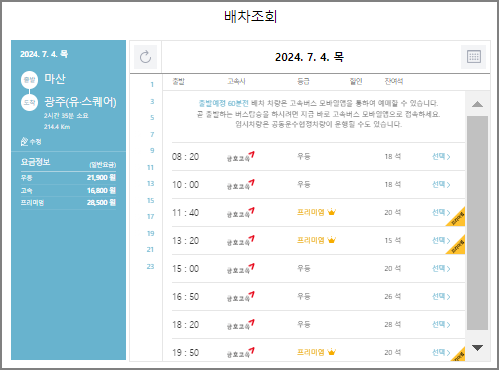499x370 pixels.
Task: Jump to hour 5 in time index
Action: 152,118
